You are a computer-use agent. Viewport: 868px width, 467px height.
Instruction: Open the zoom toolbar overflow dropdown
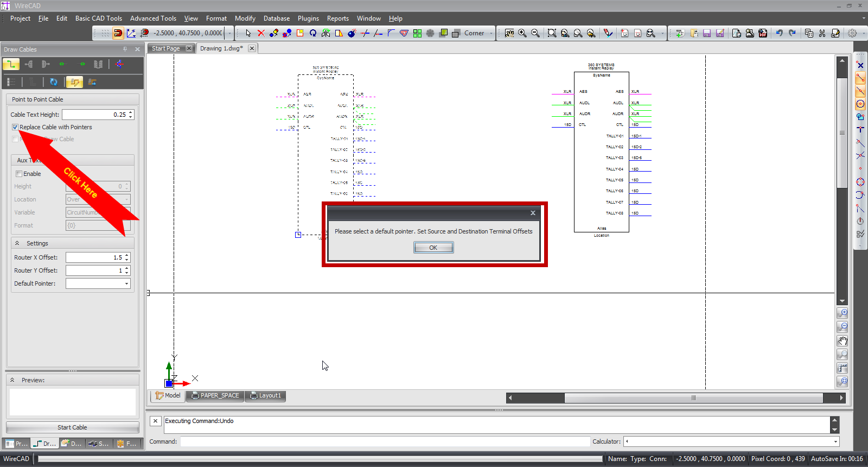(662, 33)
